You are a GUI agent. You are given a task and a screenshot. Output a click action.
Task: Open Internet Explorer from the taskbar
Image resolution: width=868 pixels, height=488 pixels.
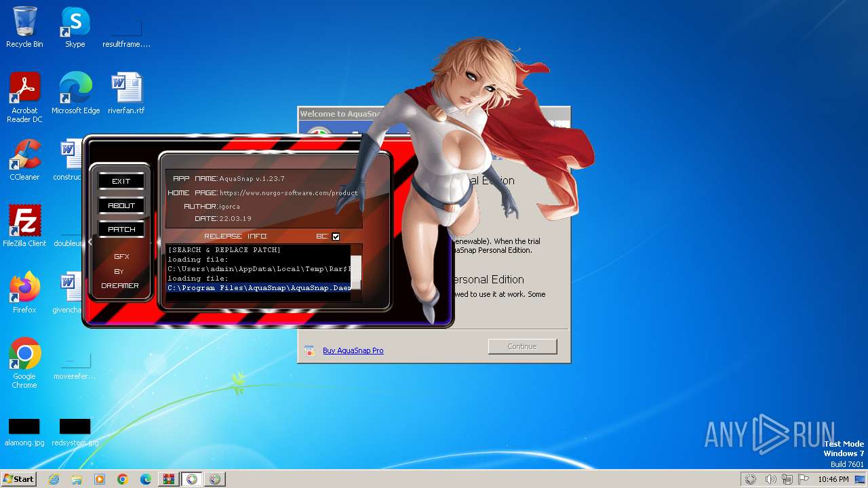click(x=54, y=479)
